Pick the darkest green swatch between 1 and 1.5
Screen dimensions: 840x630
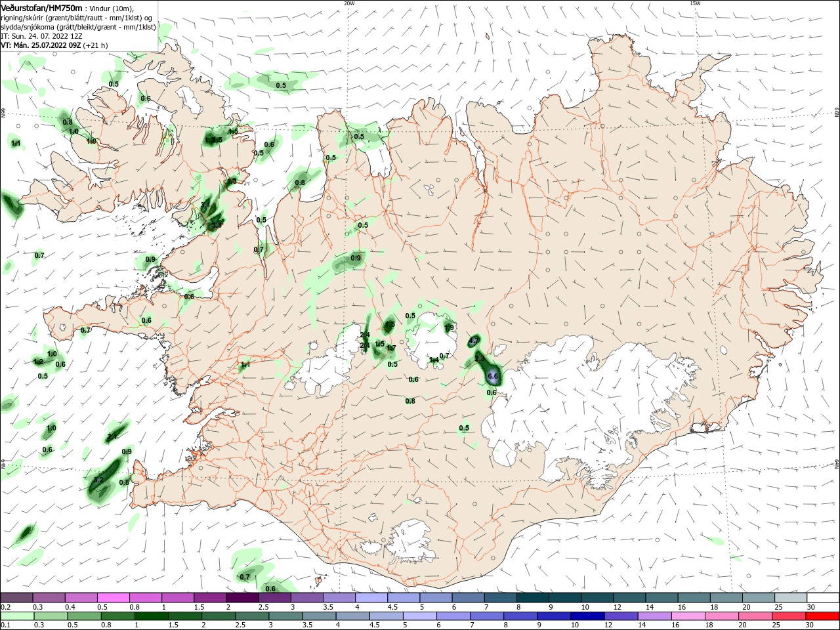click(151, 616)
